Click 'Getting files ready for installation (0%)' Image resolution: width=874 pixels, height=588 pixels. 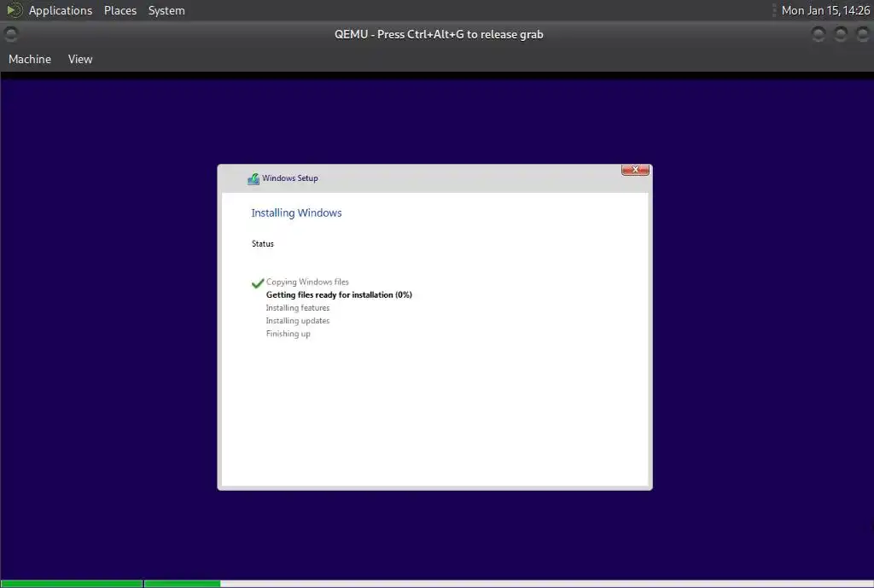coord(339,294)
